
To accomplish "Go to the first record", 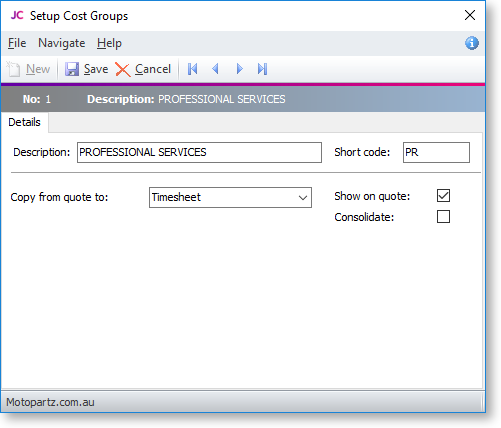I will (193, 69).
